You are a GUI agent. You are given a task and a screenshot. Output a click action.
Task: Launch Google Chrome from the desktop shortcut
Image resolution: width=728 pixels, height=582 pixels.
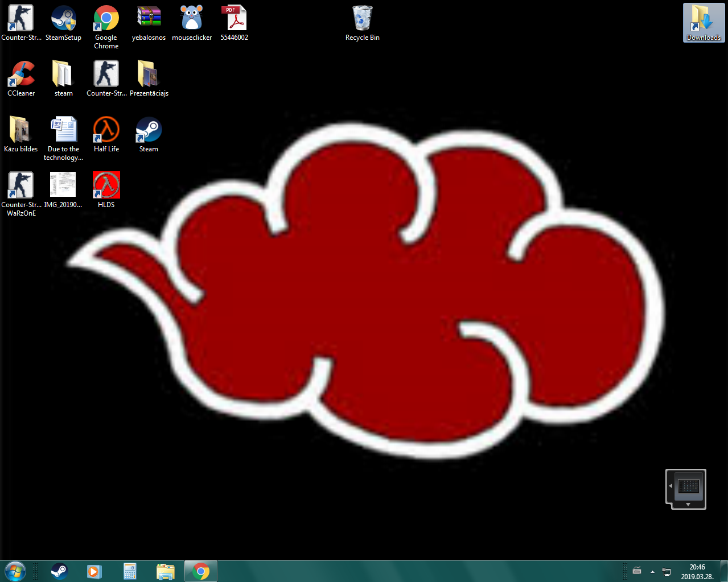106,27
